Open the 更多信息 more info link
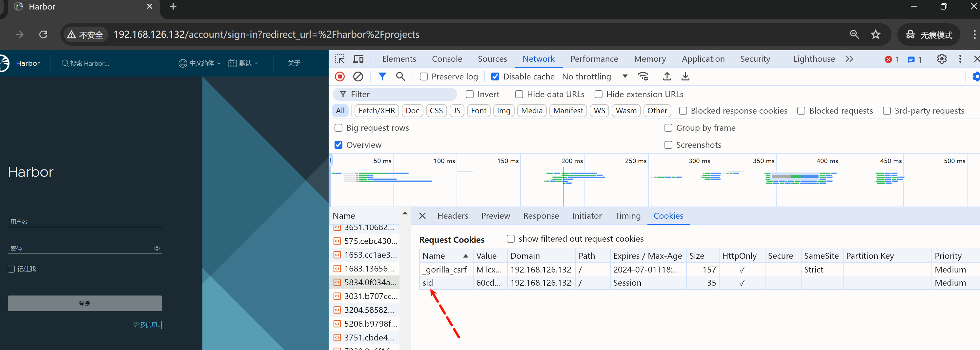Screen dimensions: 980x350 (x=146, y=324)
